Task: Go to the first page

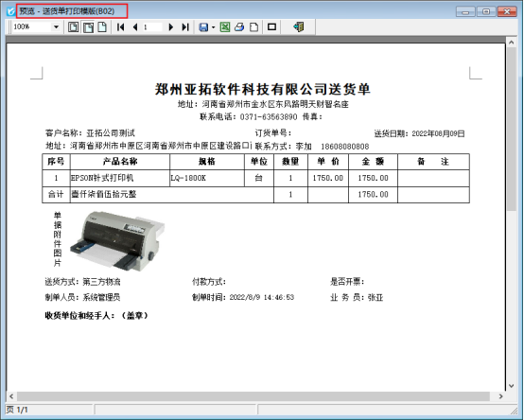Action: point(121,27)
